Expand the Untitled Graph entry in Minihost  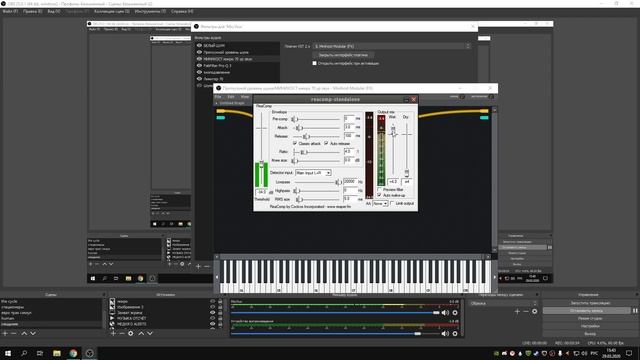coord(217,103)
